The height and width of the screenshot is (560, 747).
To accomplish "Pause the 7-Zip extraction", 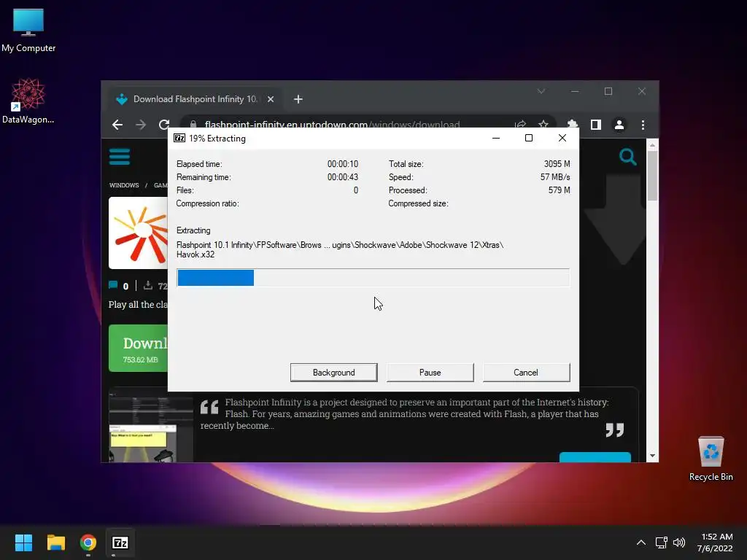I will (x=430, y=373).
